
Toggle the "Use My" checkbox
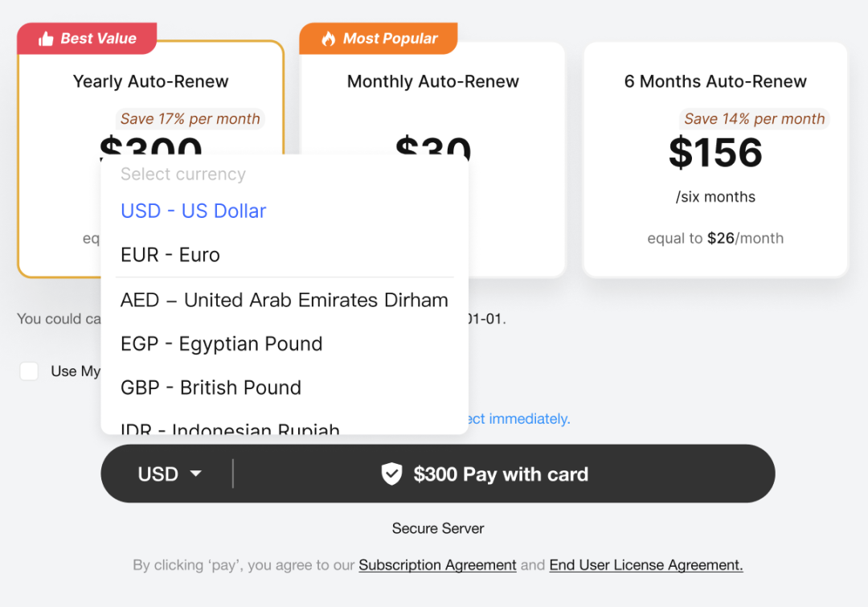pos(29,371)
